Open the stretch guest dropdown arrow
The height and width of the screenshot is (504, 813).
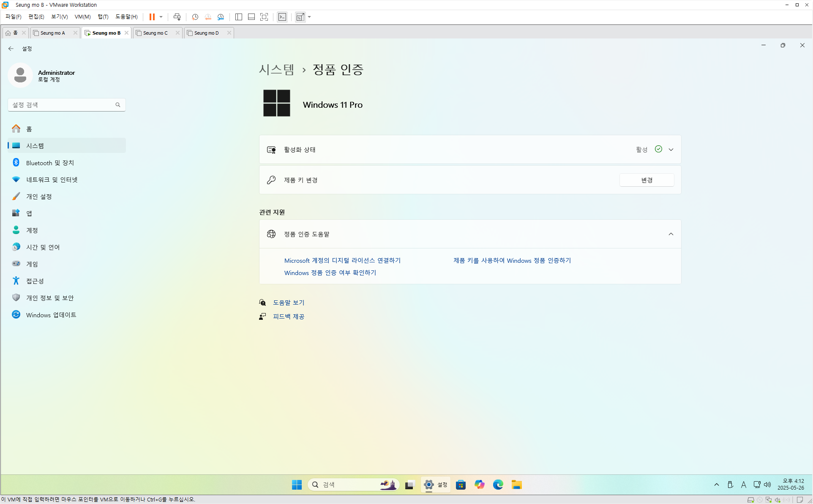pyautogui.click(x=310, y=17)
